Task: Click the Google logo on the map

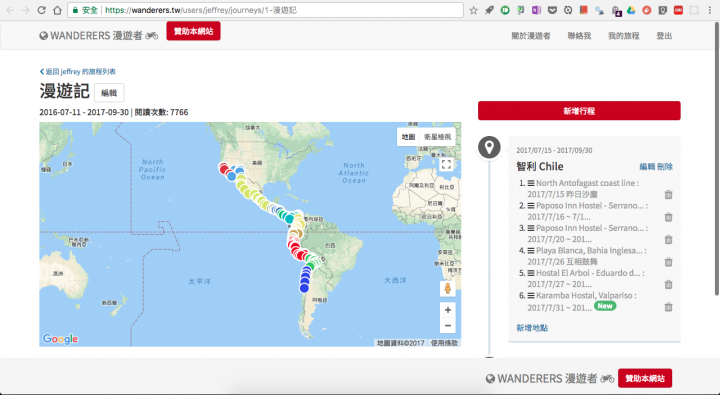Action: [x=60, y=339]
